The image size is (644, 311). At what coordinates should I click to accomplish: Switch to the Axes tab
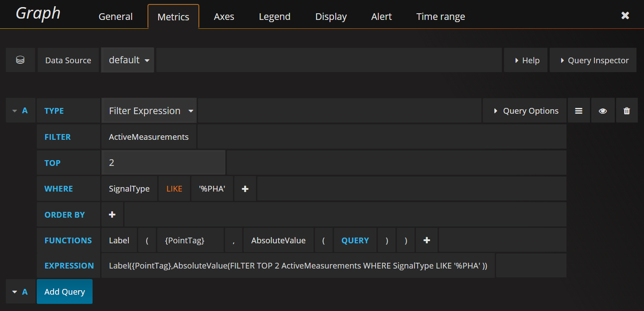[224, 16]
